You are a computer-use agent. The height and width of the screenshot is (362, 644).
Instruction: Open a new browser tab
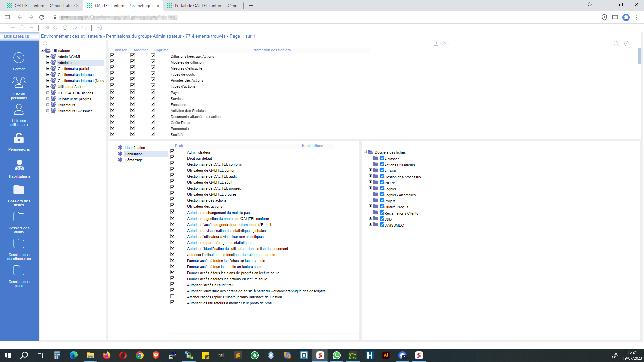[251, 6]
